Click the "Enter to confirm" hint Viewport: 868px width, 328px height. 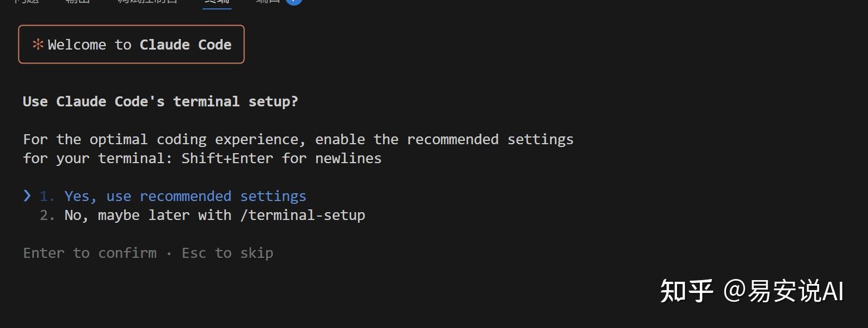coord(90,253)
